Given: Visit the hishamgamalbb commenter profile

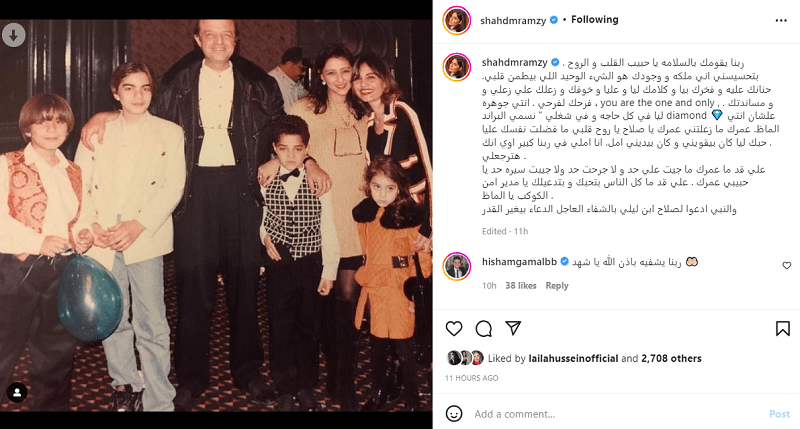Looking at the screenshot, I should tap(519, 262).
